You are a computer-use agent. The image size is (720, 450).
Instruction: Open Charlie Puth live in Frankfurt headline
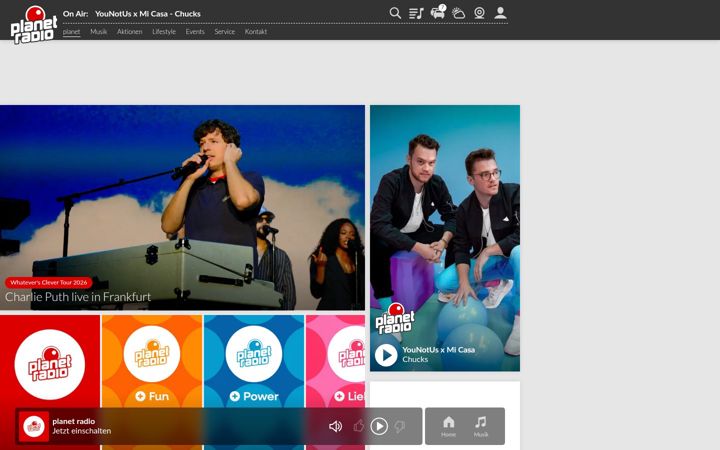[x=78, y=297]
